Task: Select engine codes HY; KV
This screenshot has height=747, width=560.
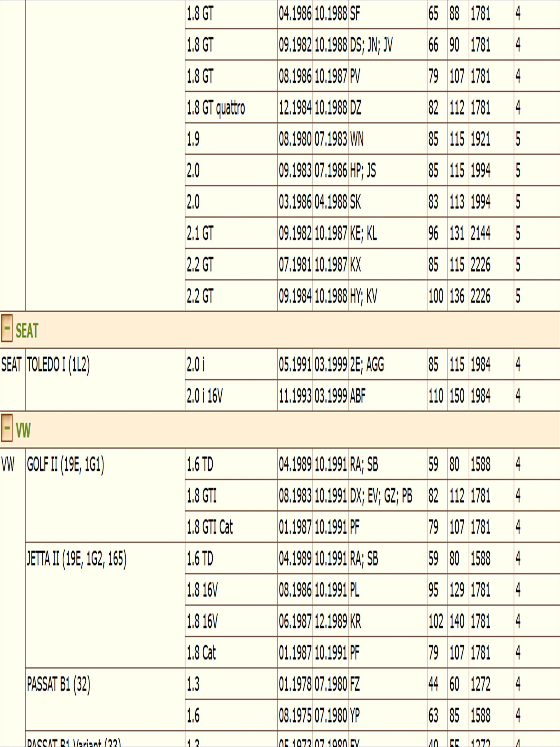Action: click(x=388, y=296)
